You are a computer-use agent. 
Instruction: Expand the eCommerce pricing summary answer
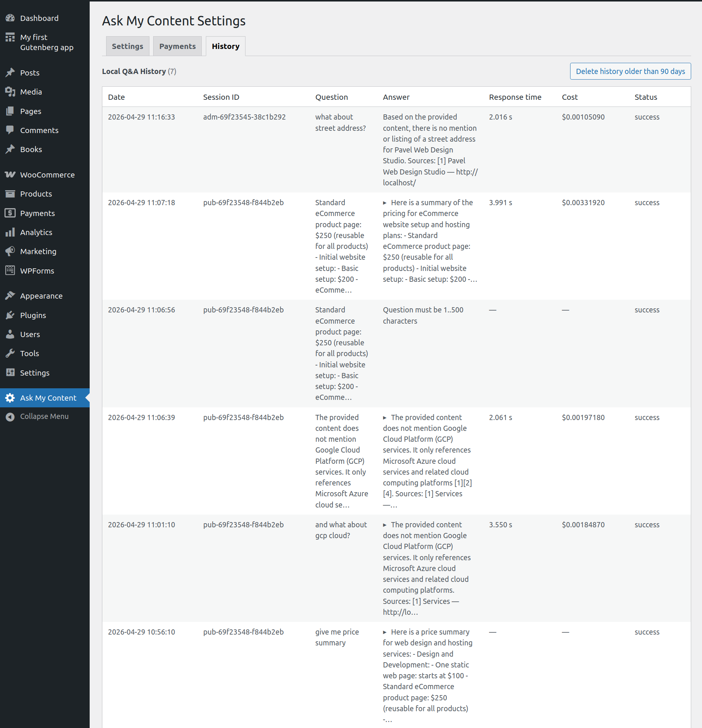coord(385,203)
